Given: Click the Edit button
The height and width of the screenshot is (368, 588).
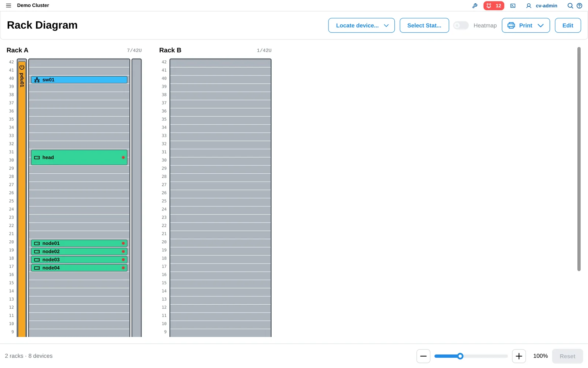Looking at the screenshot, I should coord(567,25).
